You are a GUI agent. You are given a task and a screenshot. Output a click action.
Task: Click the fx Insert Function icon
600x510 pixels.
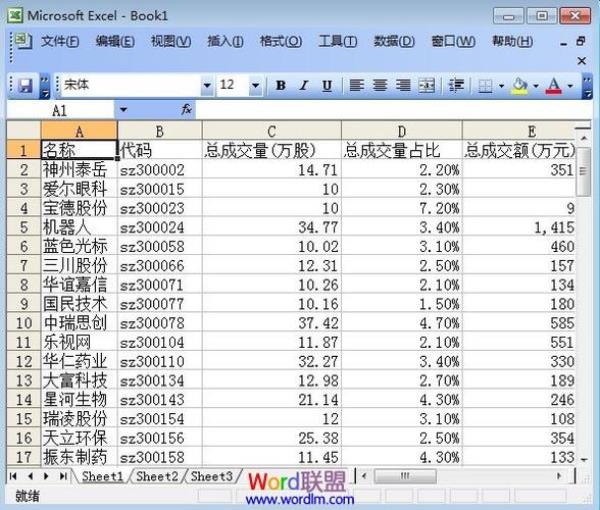point(186,110)
